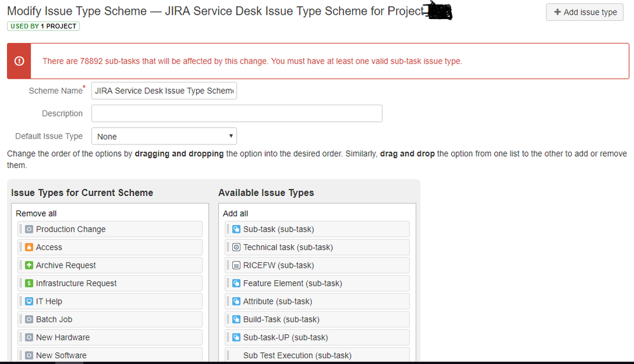Click the red error alert icon
The height and width of the screenshot is (364, 634).
click(x=19, y=61)
